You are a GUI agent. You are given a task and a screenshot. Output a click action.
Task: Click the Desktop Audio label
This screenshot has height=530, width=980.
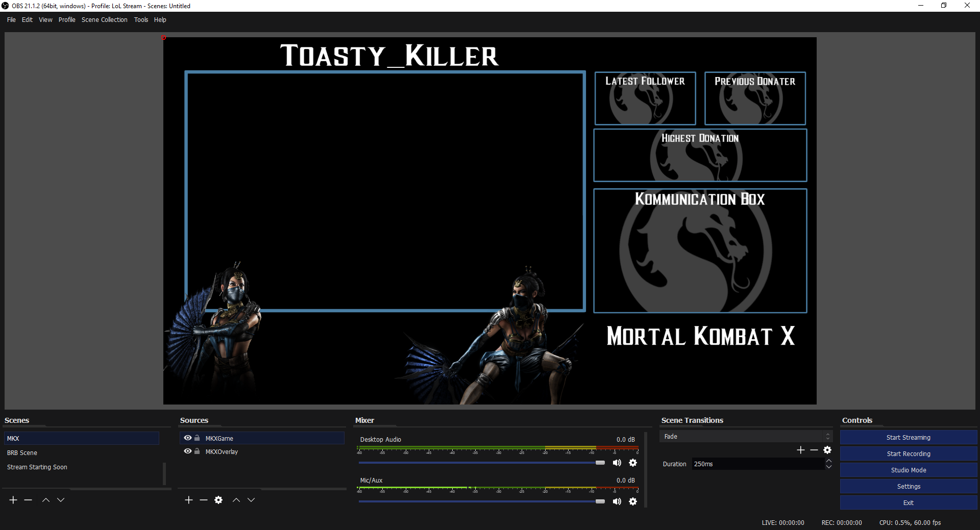(x=381, y=440)
